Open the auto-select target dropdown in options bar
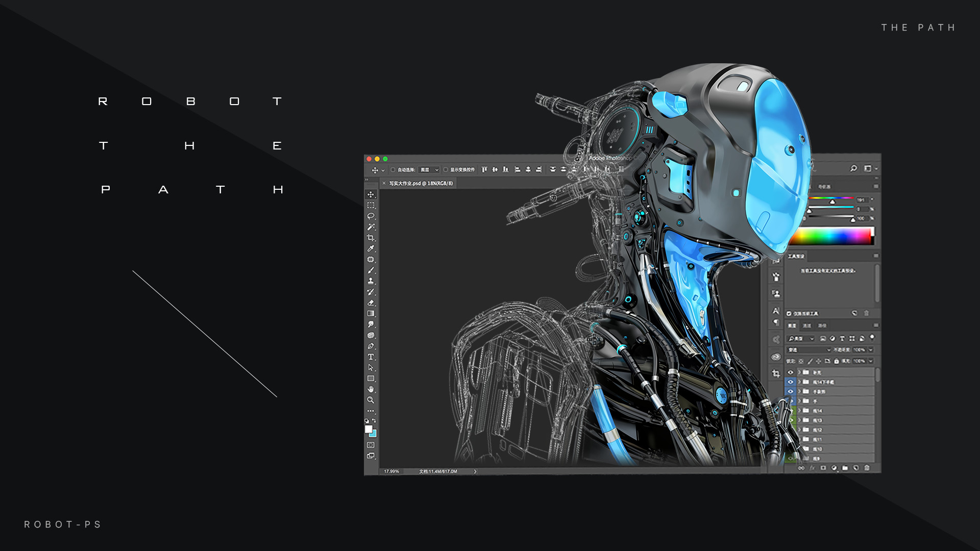The width and height of the screenshot is (980, 551). (x=429, y=170)
